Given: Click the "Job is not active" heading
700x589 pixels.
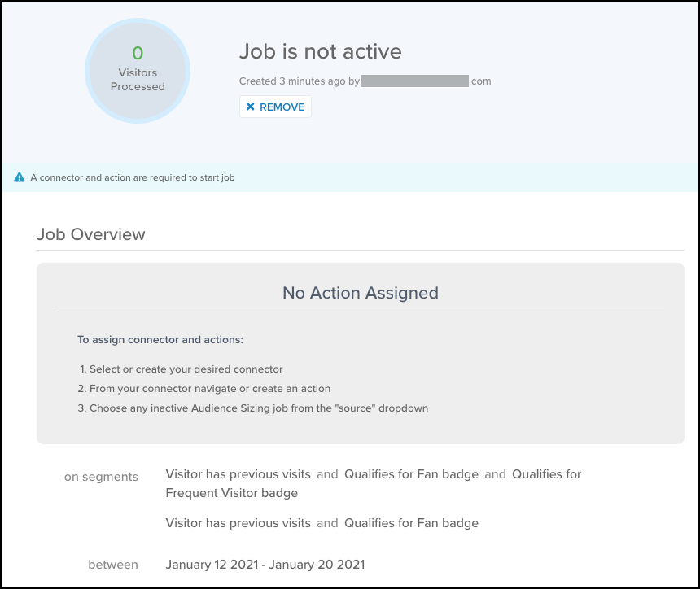Looking at the screenshot, I should [x=320, y=51].
